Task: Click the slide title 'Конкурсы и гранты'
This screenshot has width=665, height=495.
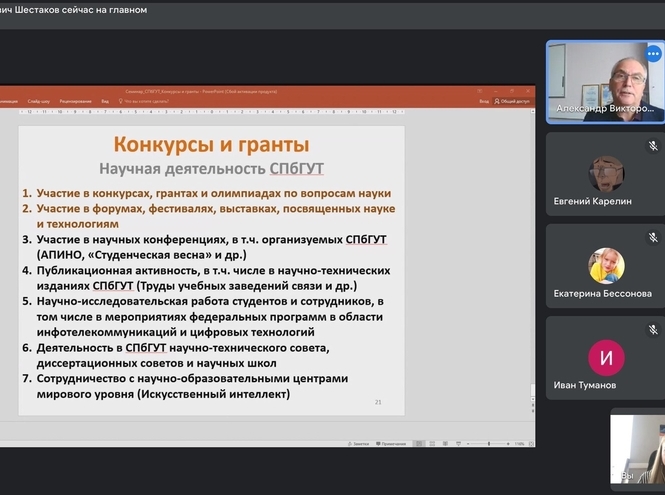Action: 211,144
